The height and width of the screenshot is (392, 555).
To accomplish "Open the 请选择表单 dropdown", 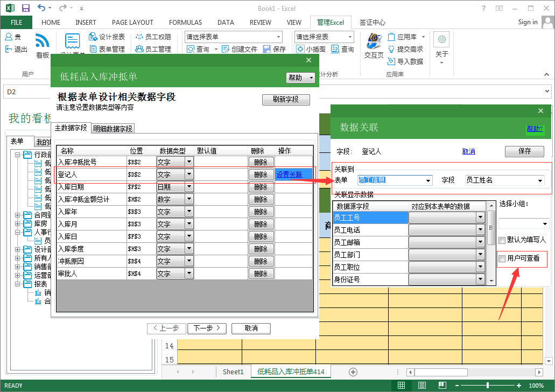I will (x=278, y=37).
